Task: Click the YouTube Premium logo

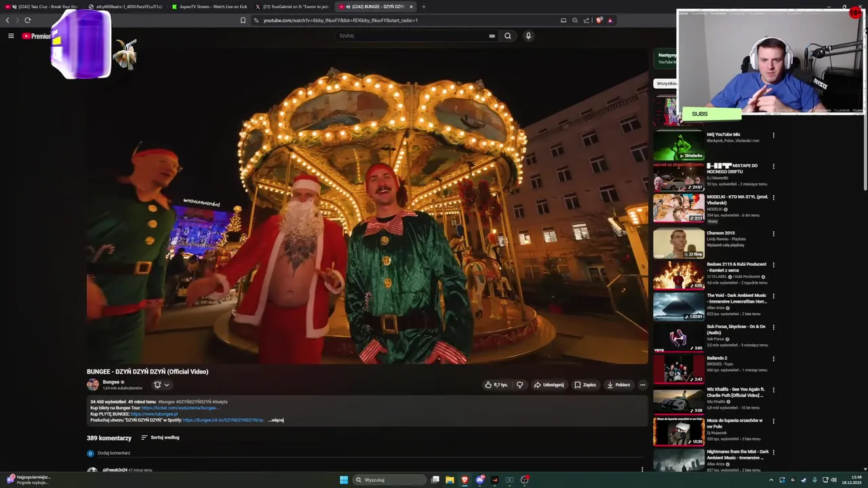Action: [37, 36]
